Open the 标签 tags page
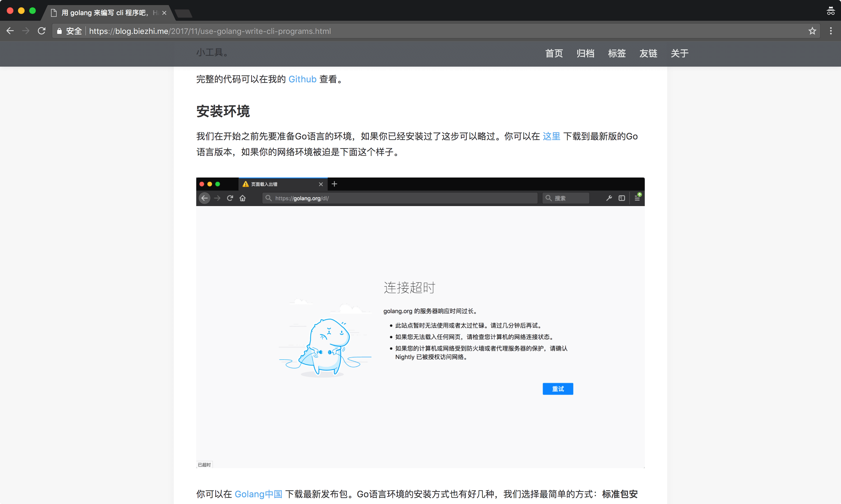 pyautogui.click(x=617, y=53)
